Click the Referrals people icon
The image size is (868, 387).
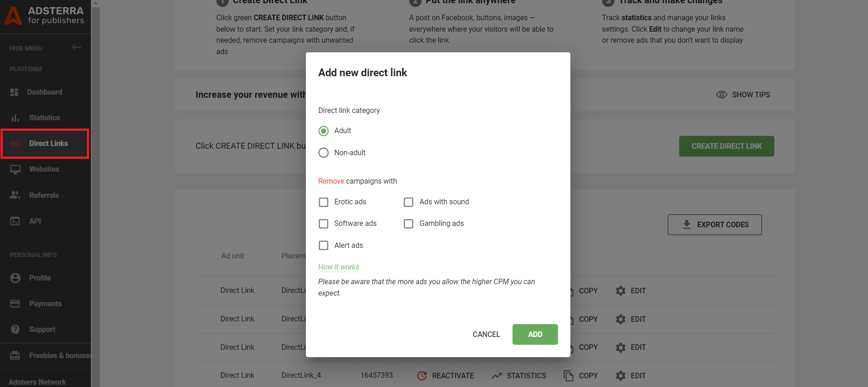click(15, 195)
